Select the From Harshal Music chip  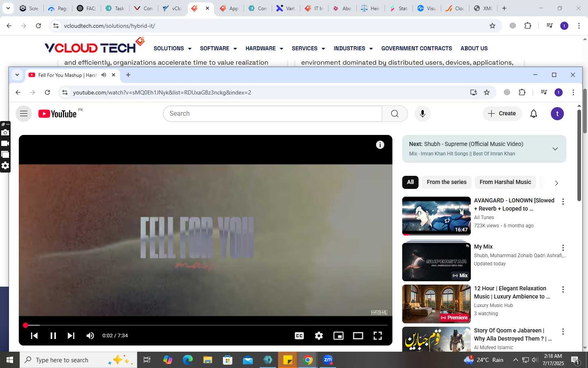click(506, 182)
